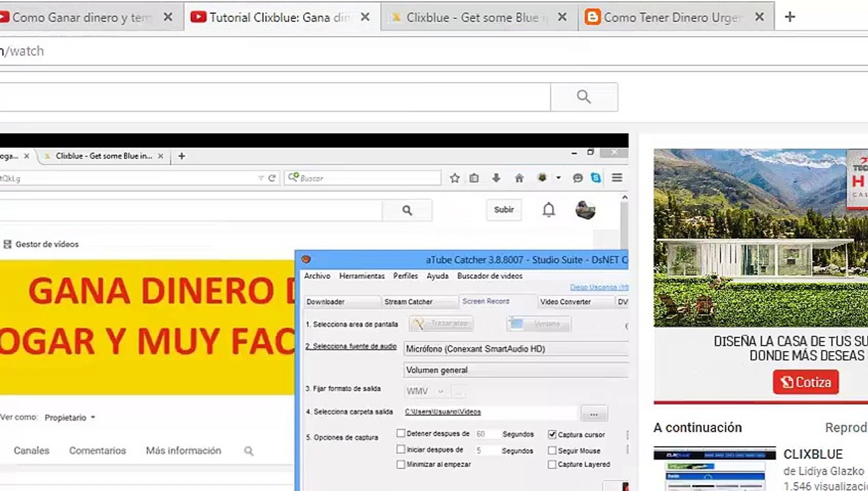Enable 'Minimizar al empezar' checkbox
The image size is (868, 491).
[401, 464]
